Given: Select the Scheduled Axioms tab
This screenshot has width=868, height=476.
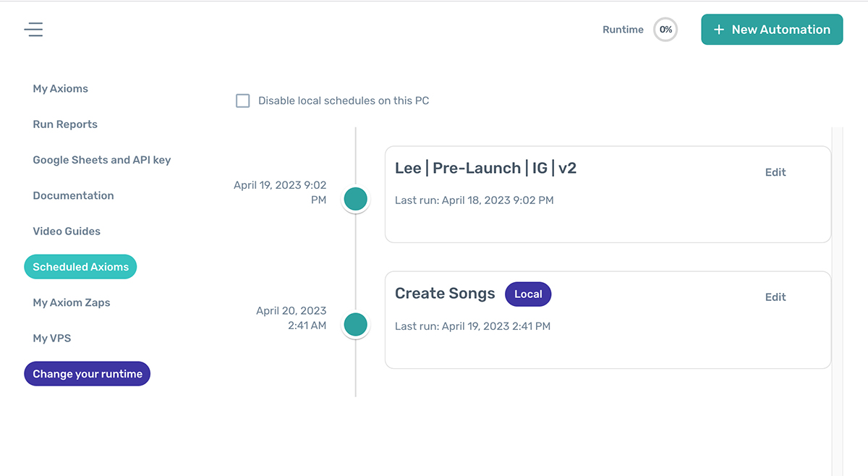Looking at the screenshot, I should click(80, 267).
